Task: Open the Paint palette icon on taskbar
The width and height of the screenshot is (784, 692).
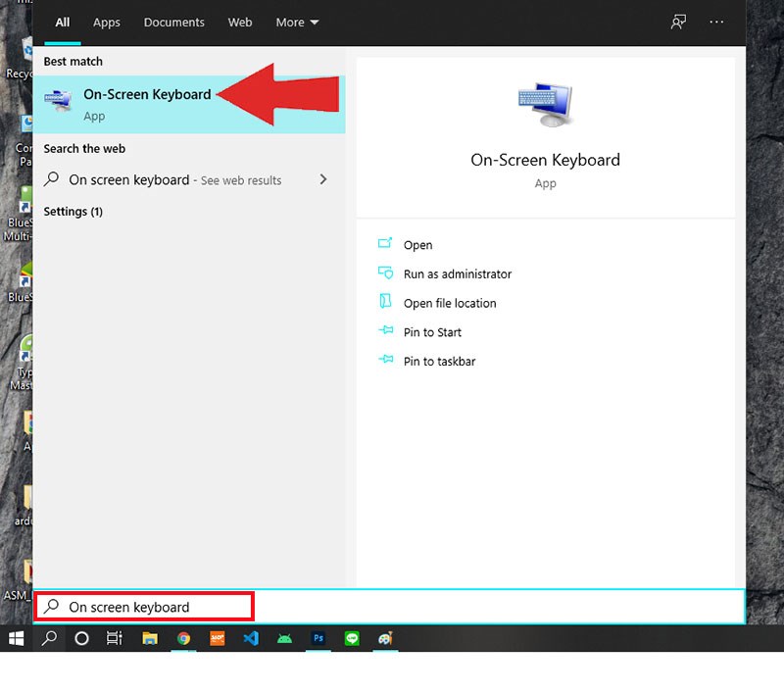Action: (x=385, y=638)
